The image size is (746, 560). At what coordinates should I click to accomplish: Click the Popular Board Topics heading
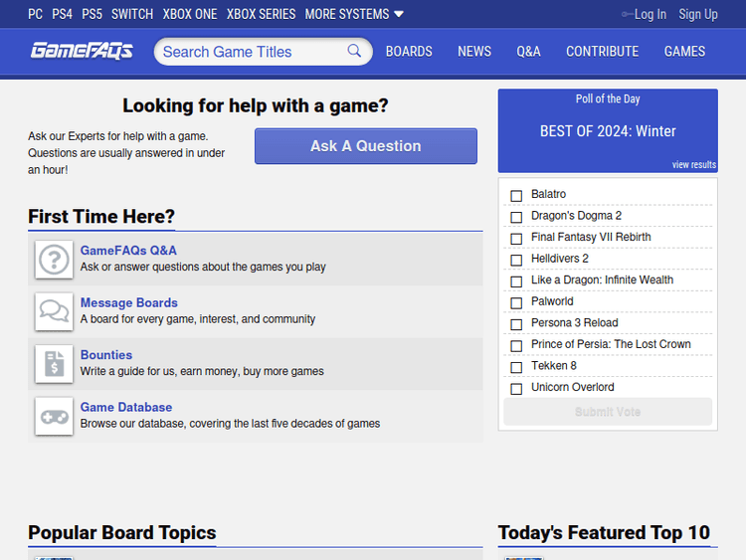pyautogui.click(x=121, y=532)
